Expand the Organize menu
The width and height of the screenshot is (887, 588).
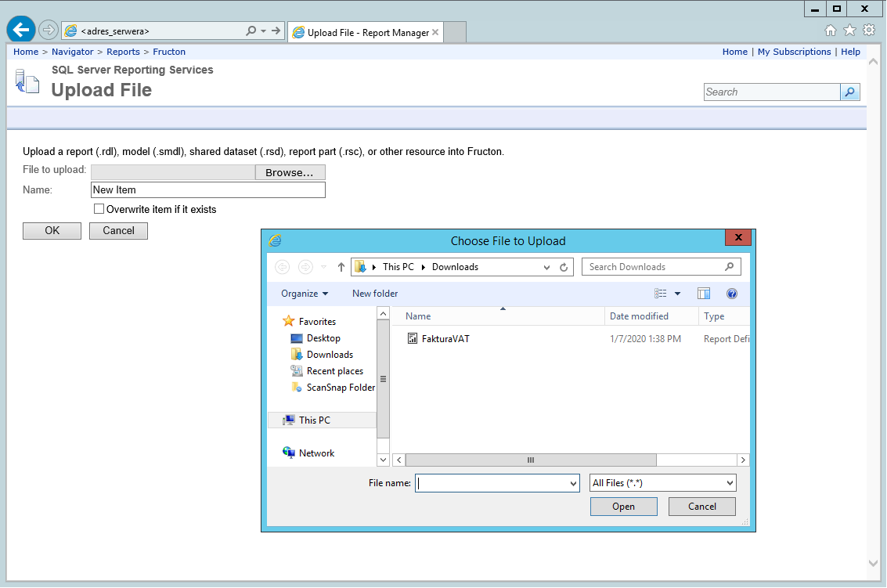(x=305, y=293)
